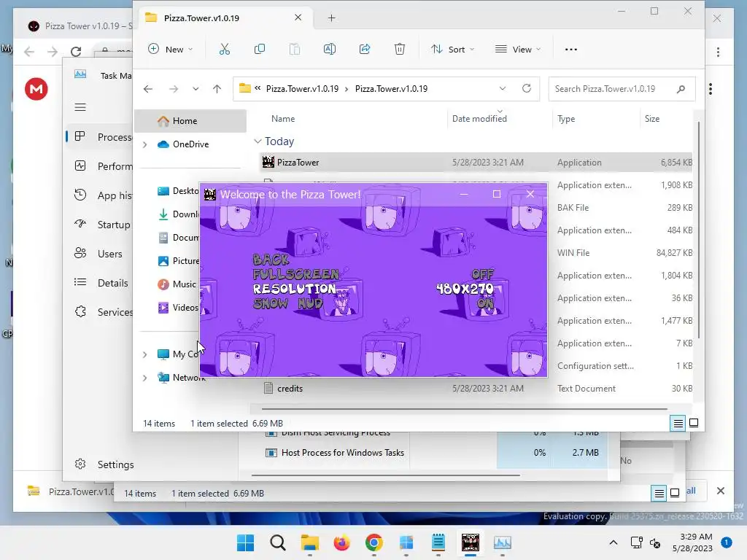The height and width of the screenshot is (560, 747).
Task: Select RESOLUTION option in Pizza Tower menu
Action: click(295, 289)
